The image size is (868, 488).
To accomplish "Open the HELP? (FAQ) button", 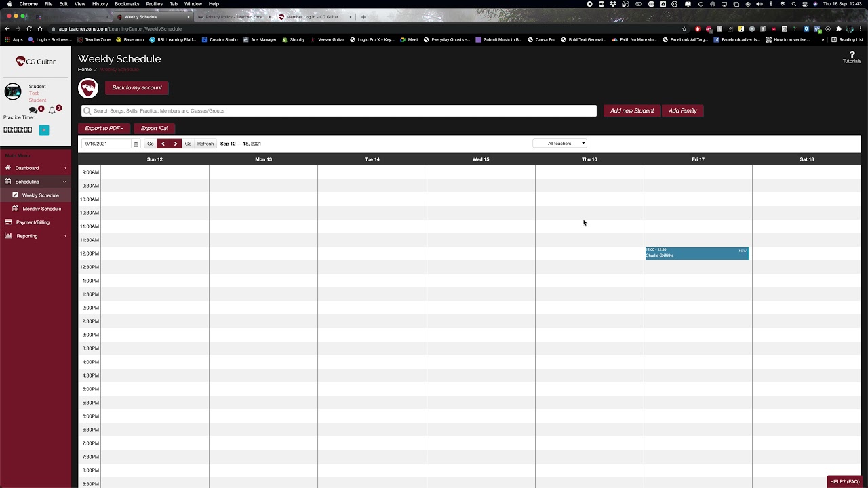I will tap(845, 482).
